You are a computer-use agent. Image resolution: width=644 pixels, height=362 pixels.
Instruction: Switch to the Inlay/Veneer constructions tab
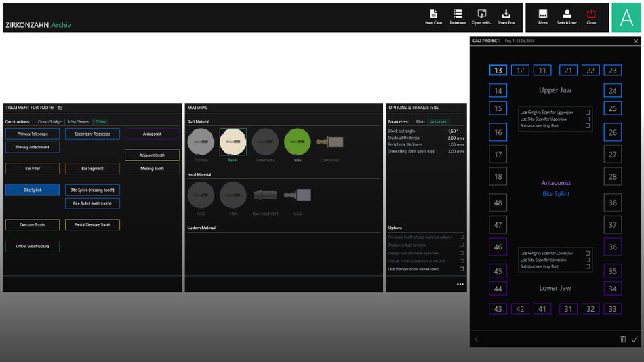click(79, 121)
